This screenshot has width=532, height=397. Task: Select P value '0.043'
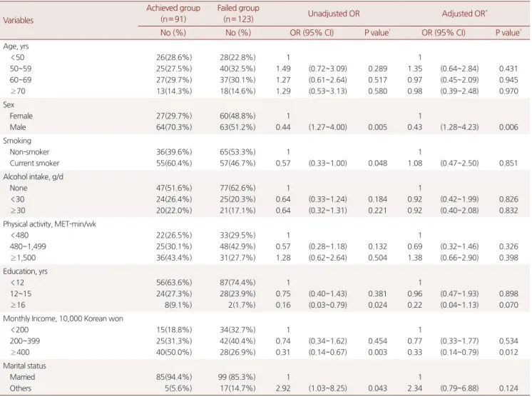tap(378, 388)
